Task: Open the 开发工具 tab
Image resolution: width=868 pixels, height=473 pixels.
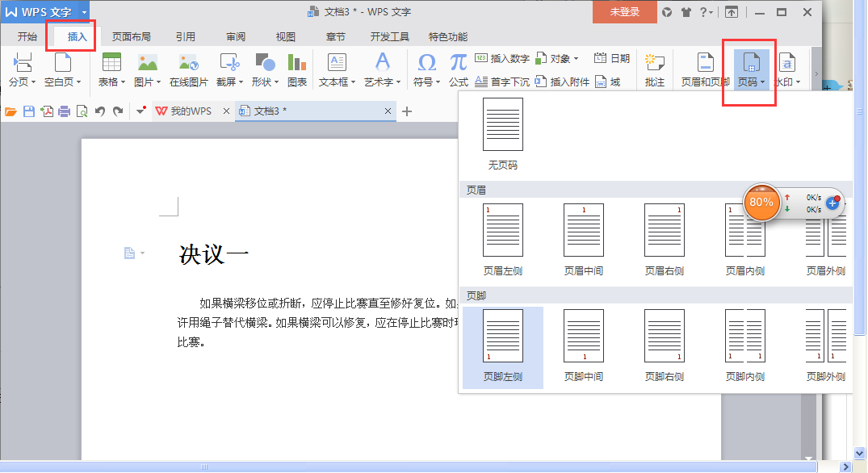Action: (390, 36)
